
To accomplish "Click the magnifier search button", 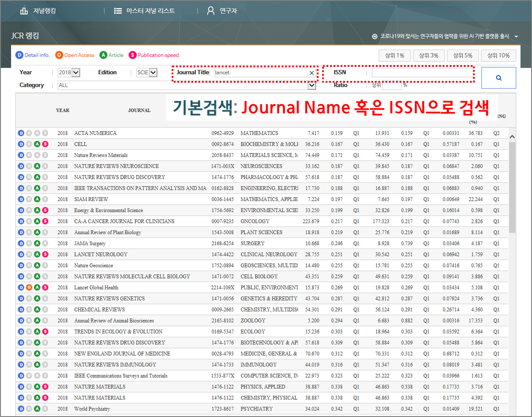I will coord(499,78).
